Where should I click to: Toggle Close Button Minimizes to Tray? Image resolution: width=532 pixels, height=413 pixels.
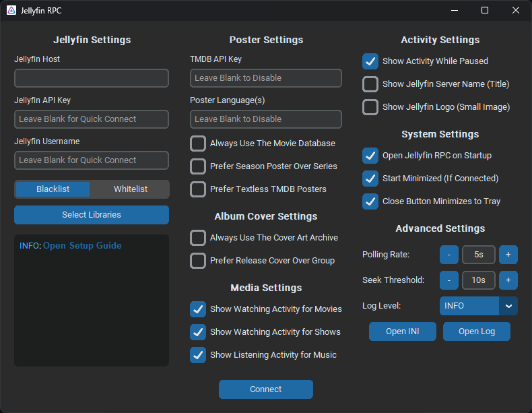point(370,201)
